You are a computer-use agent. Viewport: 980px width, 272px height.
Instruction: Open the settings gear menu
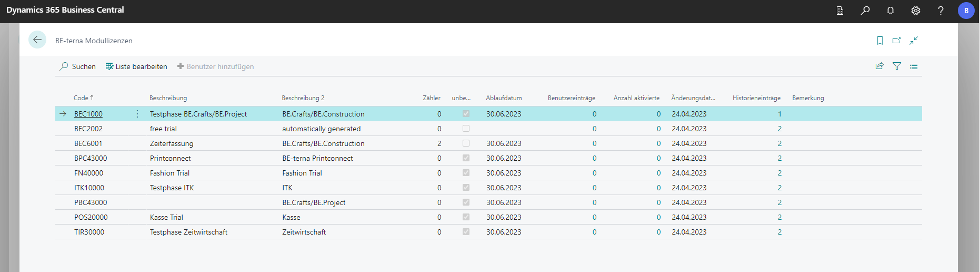(916, 11)
